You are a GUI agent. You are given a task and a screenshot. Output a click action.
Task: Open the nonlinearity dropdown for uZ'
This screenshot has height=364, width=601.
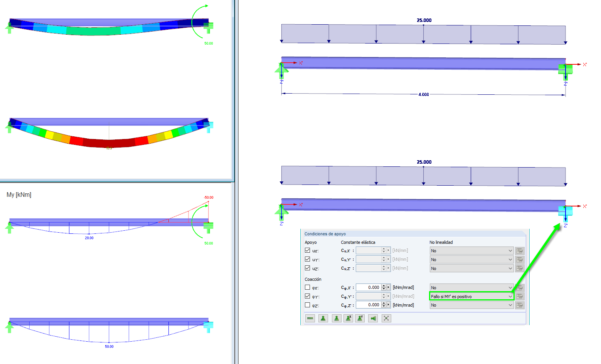click(471, 268)
